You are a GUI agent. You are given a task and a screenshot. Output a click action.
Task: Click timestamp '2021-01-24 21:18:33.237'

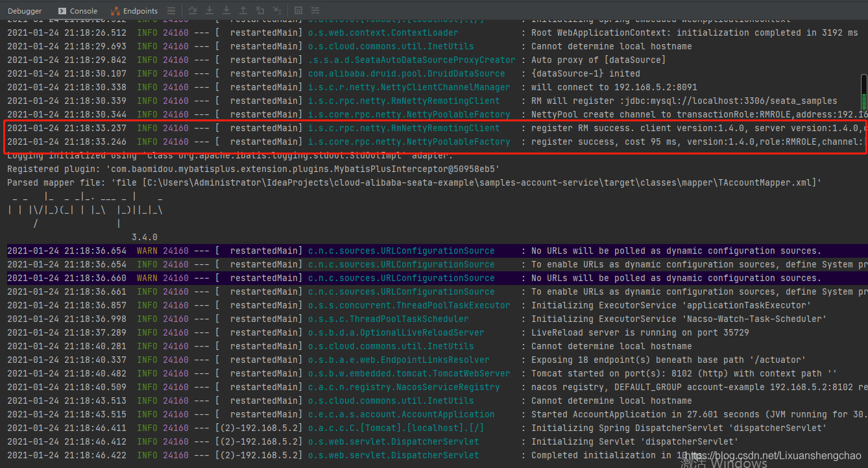click(x=67, y=128)
